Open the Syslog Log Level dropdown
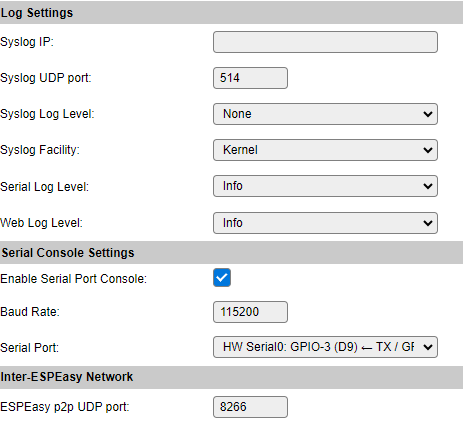Viewport: 463px width, 423px height. [x=325, y=114]
